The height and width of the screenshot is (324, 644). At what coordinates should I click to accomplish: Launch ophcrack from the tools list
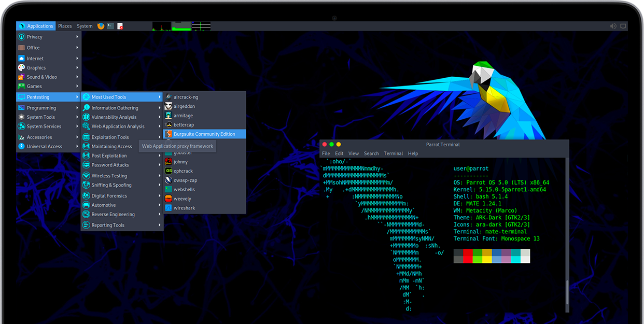coord(205,171)
